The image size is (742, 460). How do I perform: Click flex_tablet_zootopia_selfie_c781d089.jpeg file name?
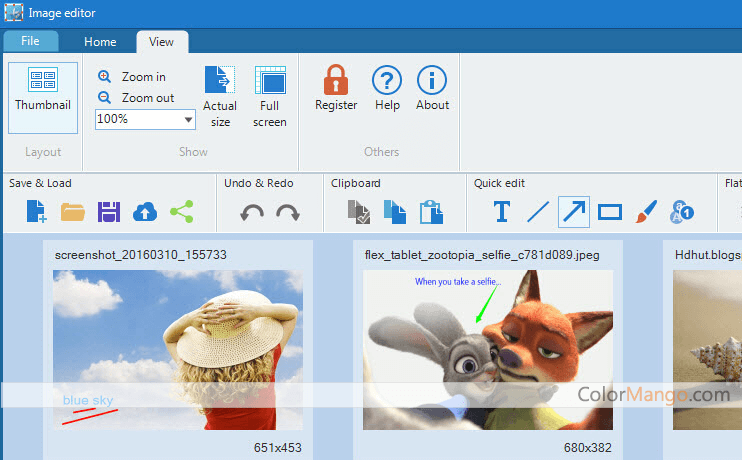(x=482, y=255)
